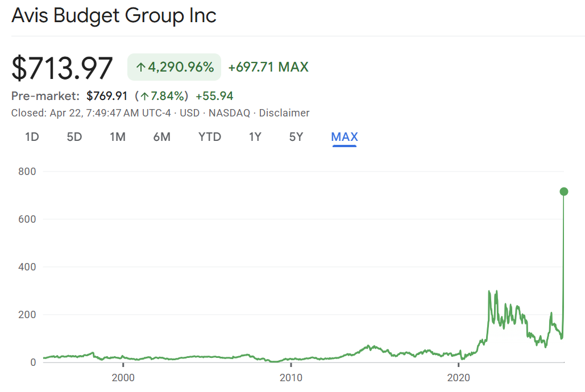Click the pre-market price $769.91

point(107,96)
